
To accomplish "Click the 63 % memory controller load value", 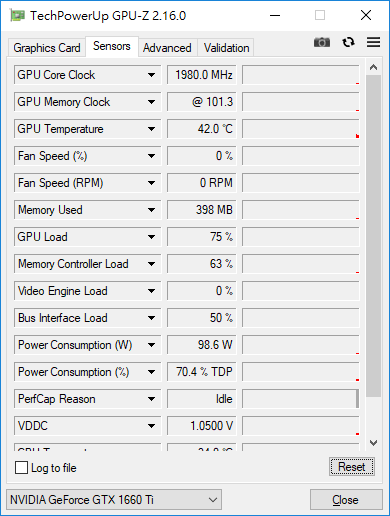I will coord(202,264).
